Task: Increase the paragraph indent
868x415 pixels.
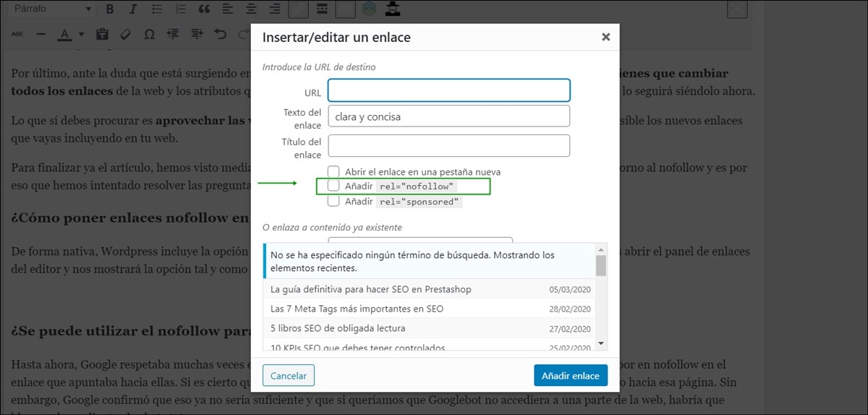Action: [197, 34]
